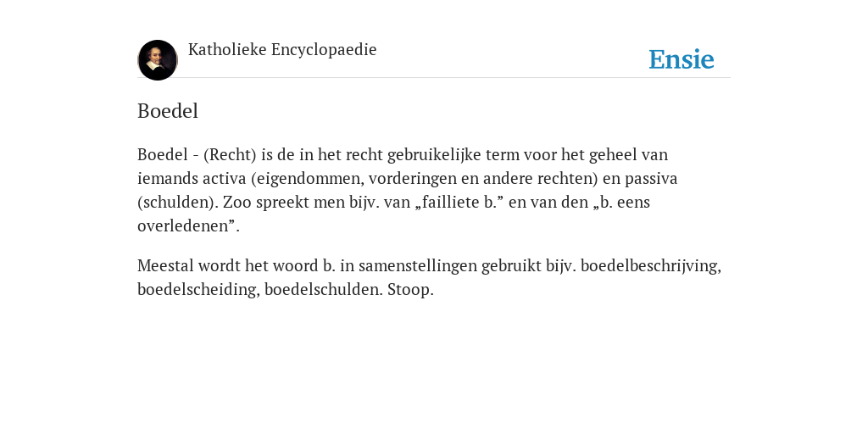This screenshot has width=868, height=434.
Task: Select the author signature Stoop.
Action: [410, 290]
